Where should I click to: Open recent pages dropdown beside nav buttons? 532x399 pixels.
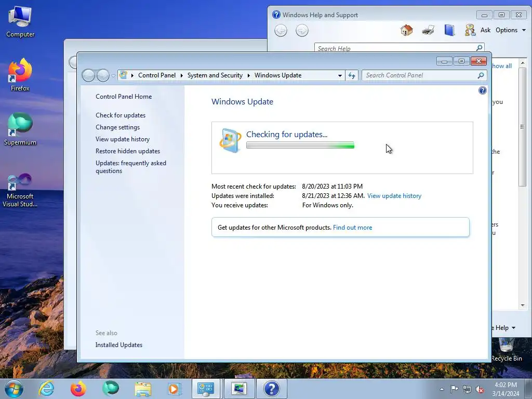[x=113, y=76]
